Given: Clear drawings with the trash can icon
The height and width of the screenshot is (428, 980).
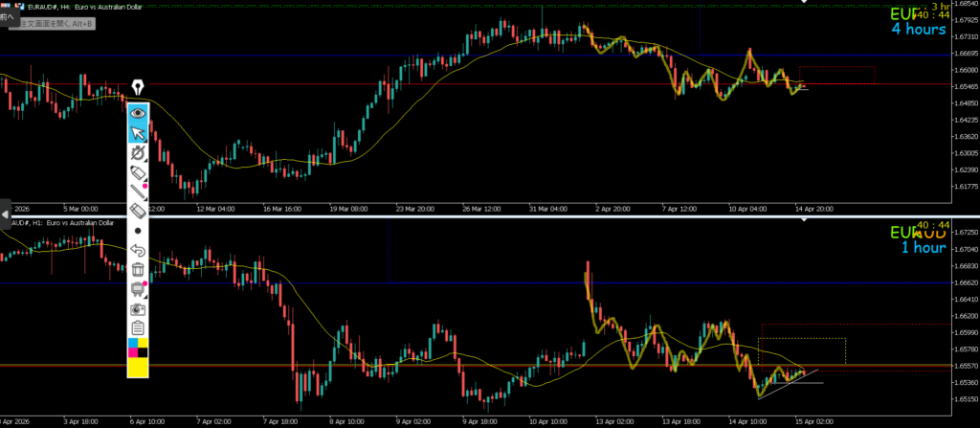Looking at the screenshot, I should point(138,269).
